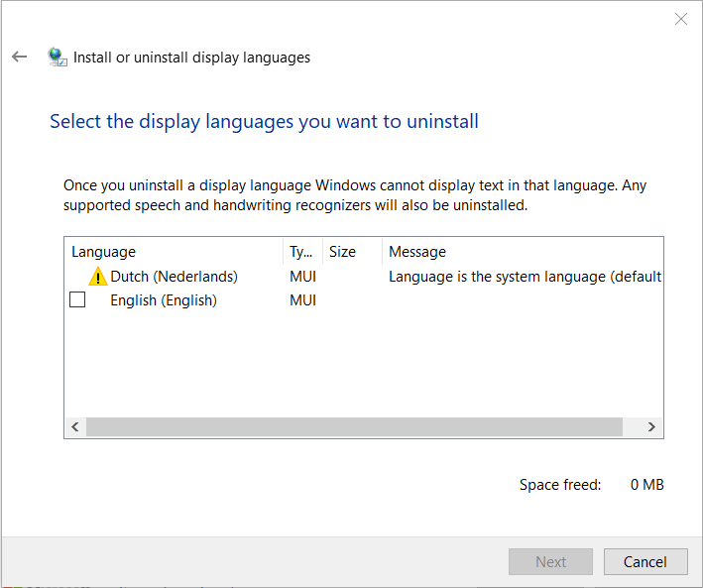
Task: Close the dialog with the X icon
Action: coord(681,19)
